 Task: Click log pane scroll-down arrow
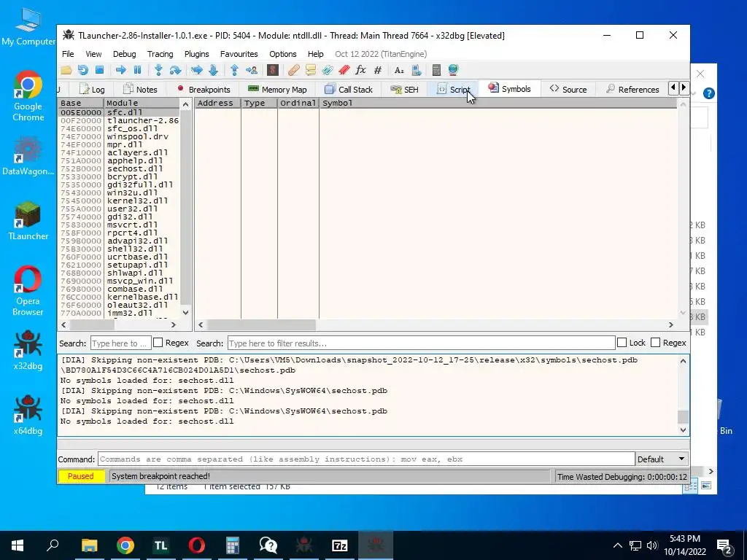point(683,429)
